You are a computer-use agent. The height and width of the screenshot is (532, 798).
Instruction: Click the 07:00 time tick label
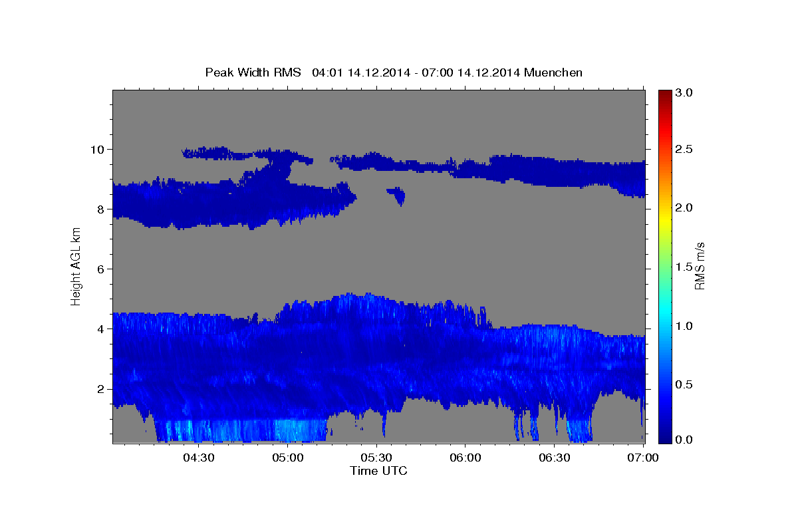[643, 458]
